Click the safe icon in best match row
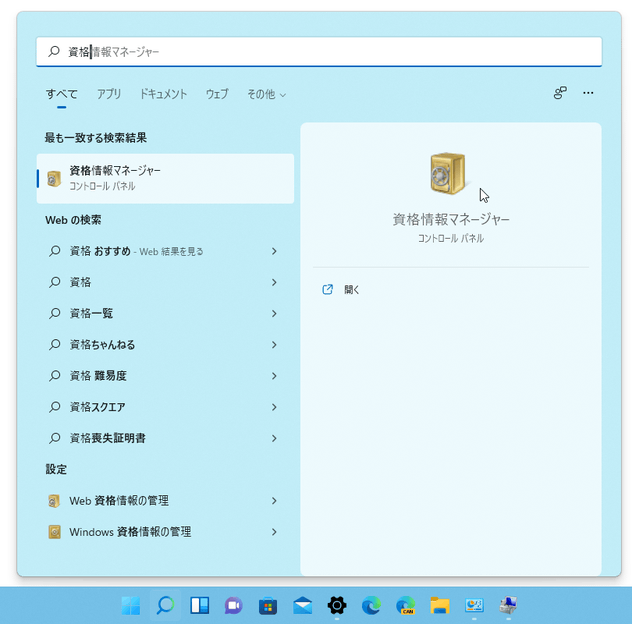 coord(54,179)
